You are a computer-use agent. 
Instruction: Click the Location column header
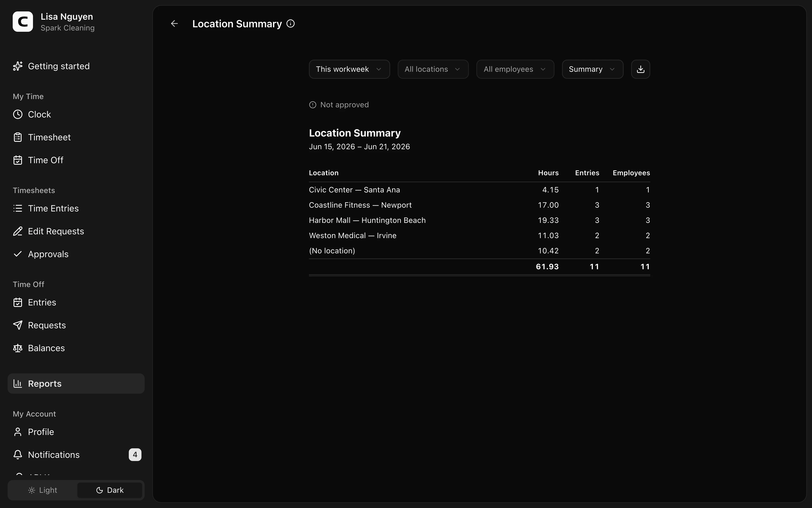click(324, 173)
